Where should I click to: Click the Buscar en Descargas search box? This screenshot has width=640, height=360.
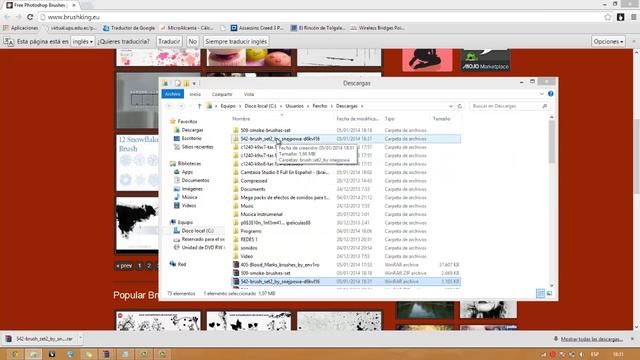coord(509,106)
